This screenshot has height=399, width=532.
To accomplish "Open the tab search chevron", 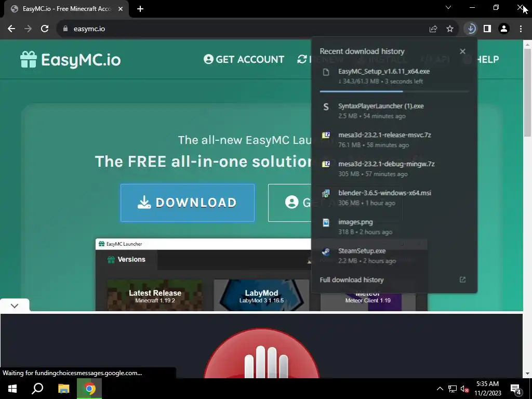I will pos(448,7).
